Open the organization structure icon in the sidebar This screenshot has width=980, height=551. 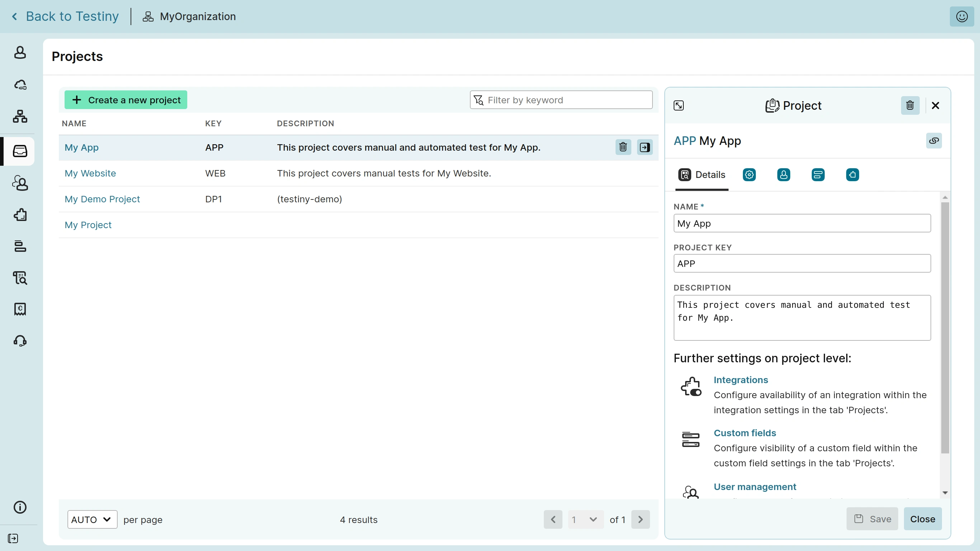click(x=20, y=116)
